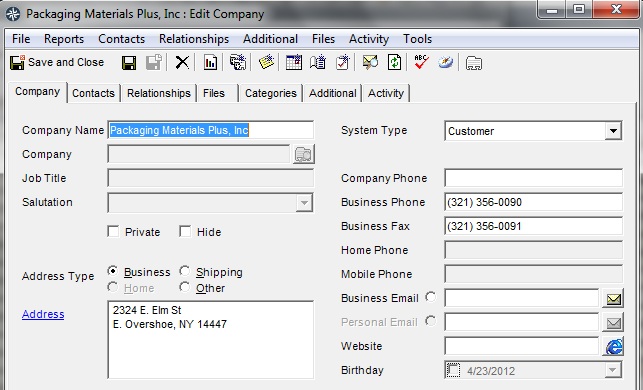The width and height of the screenshot is (643, 390).
Task: Open the Activity menu in the menu bar
Action: click(x=369, y=39)
